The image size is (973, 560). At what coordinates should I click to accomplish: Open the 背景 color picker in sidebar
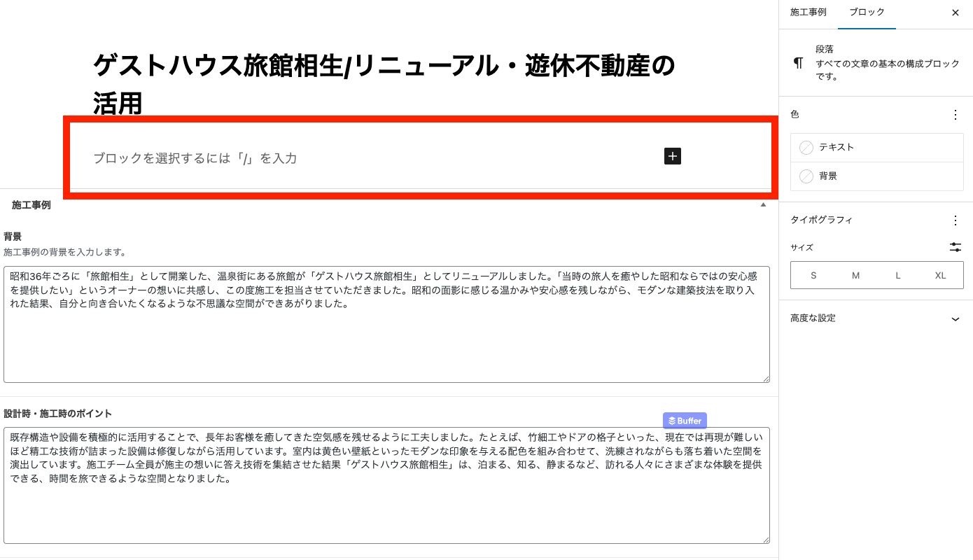[x=876, y=176]
